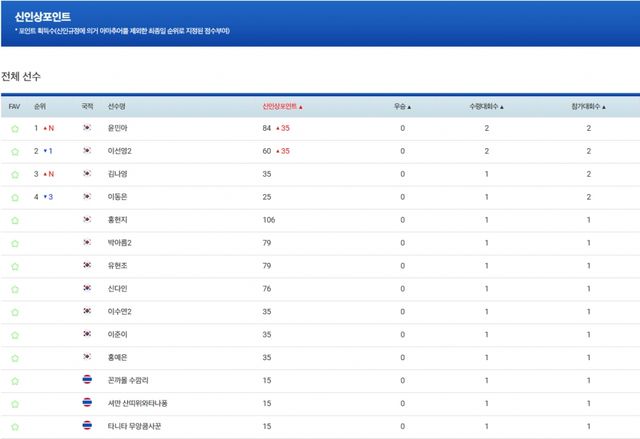
Task: Click the star icon beside 홍현지
Action: pos(14,220)
